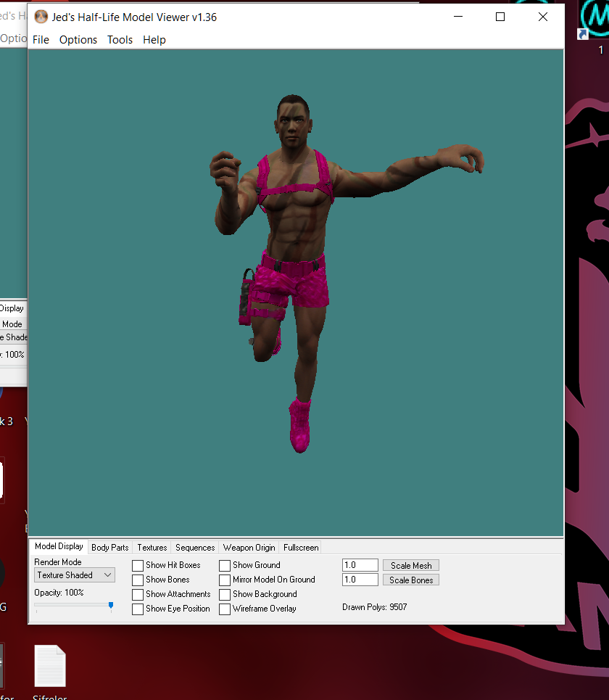The image size is (609, 700).
Task: Click the shortcut arrow icon on desktop
Action: [582, 34]
